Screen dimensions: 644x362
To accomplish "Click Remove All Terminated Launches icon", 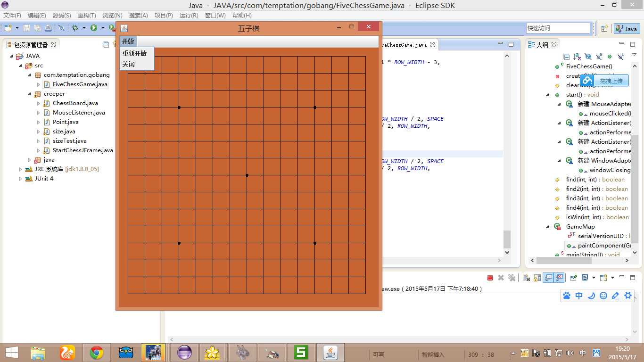I will [512, 278].
